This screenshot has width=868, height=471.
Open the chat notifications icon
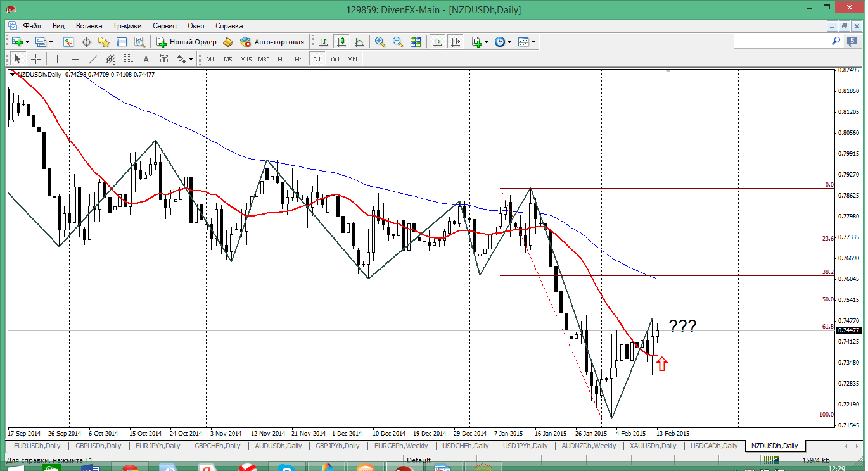click(x=852, y=41)
